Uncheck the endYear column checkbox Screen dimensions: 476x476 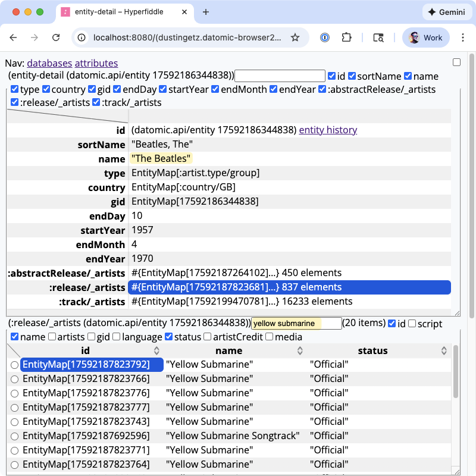tap(273, 89)
